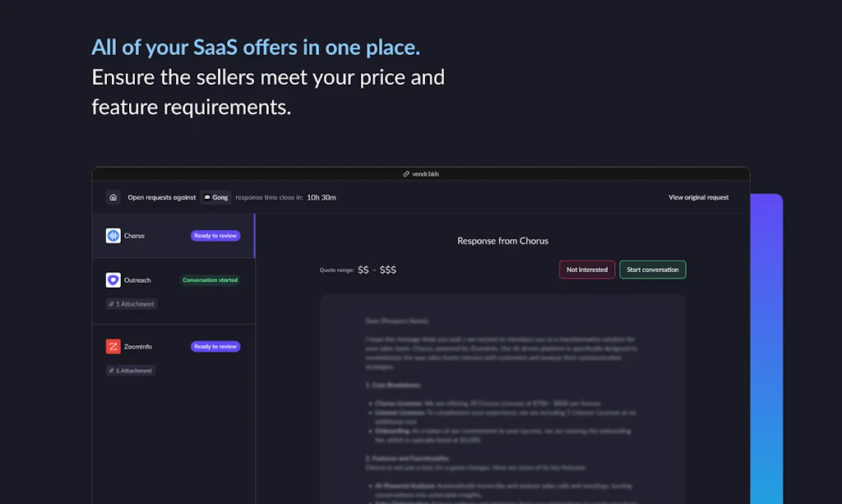Open the paperclip attachment icon under Outreach
This screenshot has height=504, width=842.
point(113,304)
